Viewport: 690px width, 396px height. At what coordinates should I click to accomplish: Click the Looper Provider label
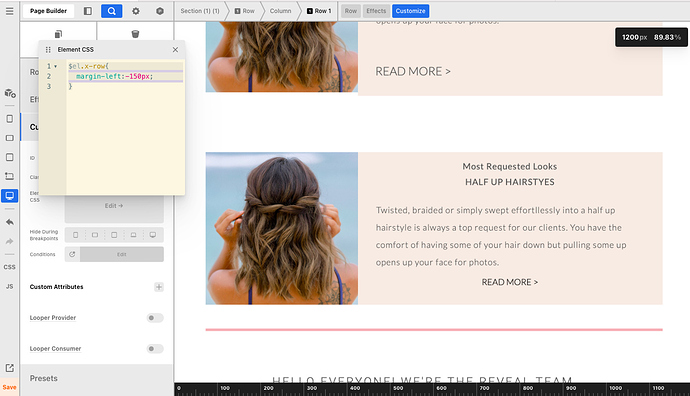pos(53,318)
